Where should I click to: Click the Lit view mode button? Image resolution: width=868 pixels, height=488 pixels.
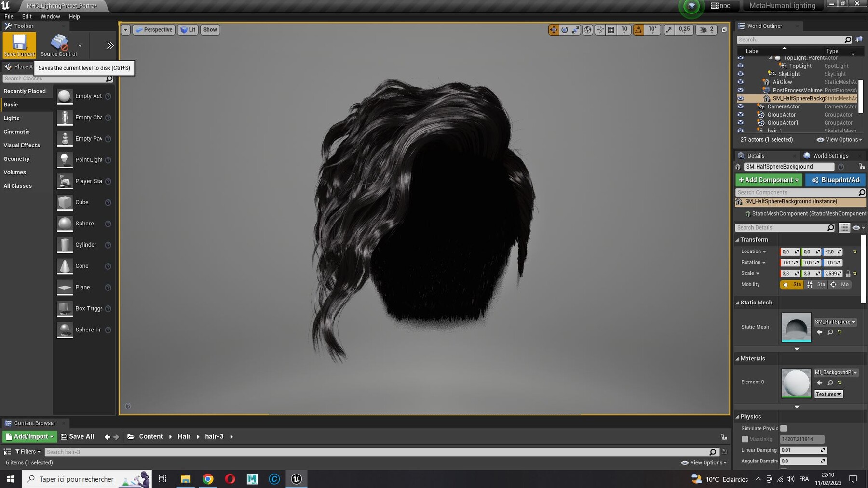point(188,30)
